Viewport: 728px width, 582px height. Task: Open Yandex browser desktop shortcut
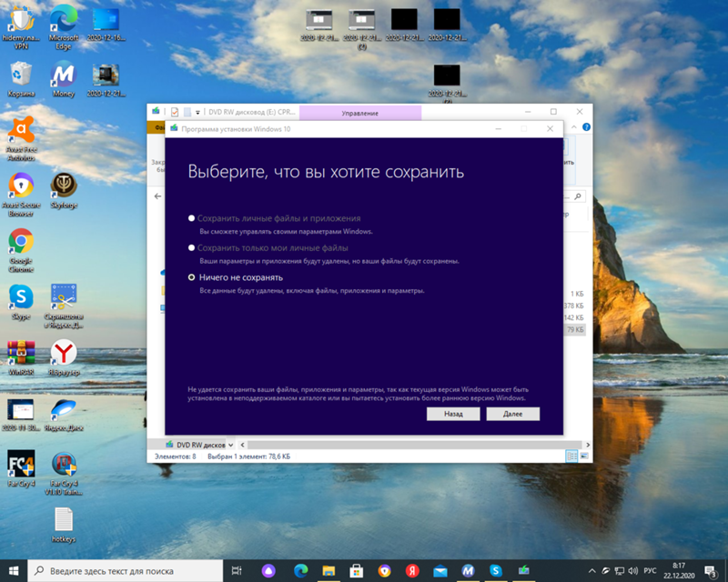64,357
